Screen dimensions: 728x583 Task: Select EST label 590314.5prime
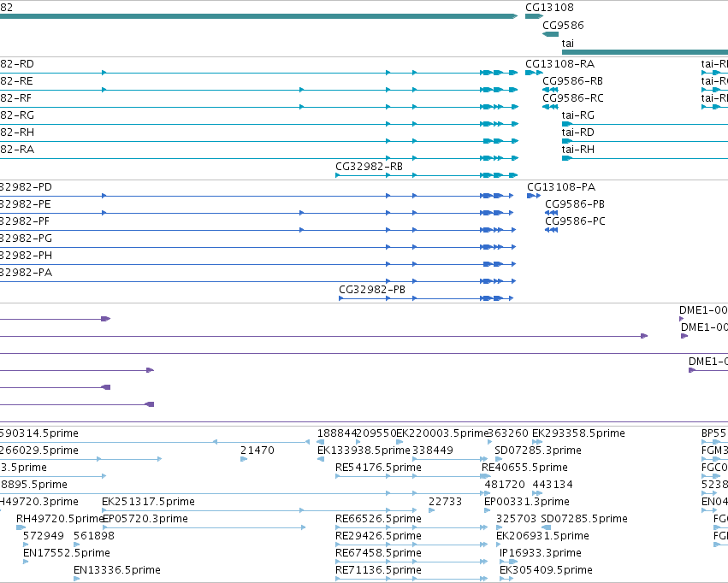click(39, 433)
